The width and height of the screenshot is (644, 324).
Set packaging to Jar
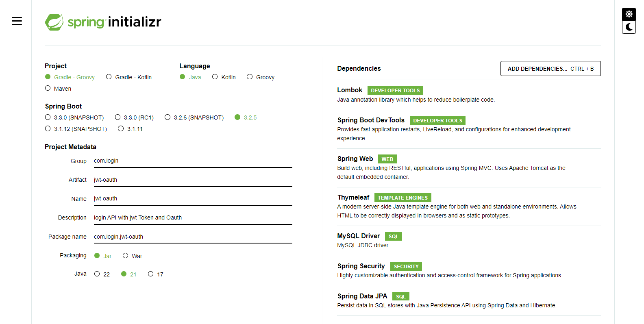103,256
